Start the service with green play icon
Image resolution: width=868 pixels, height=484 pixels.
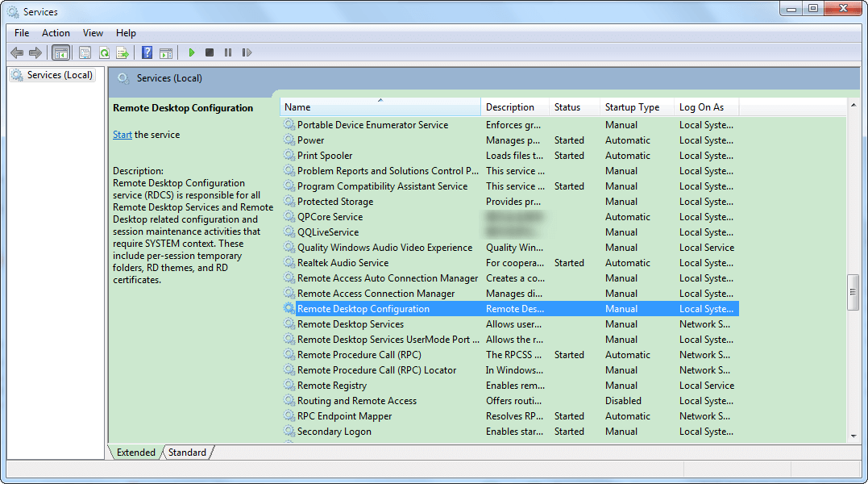click(192, 52)
